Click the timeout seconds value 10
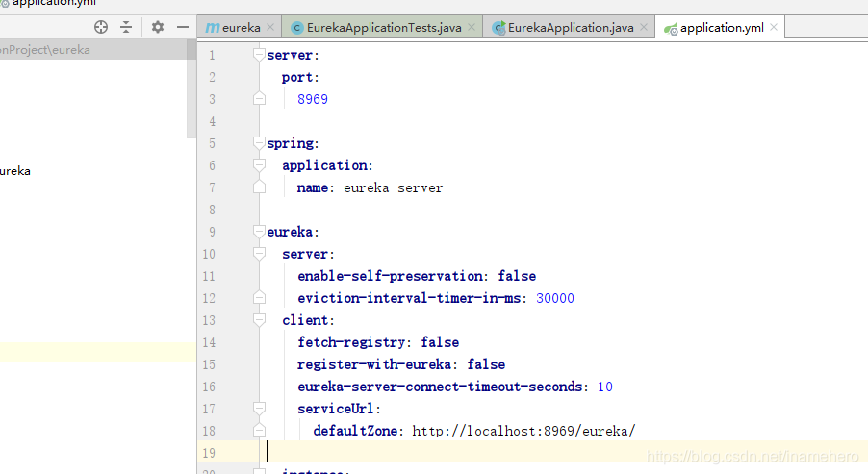This screenshot has height=474, width=868. 604,387
